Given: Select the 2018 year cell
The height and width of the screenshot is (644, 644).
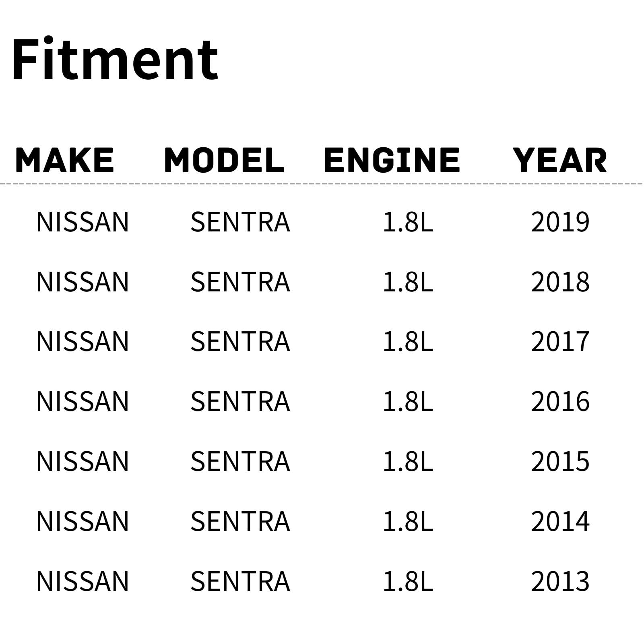Looking at the screenshot, I should tap(560, 282).
